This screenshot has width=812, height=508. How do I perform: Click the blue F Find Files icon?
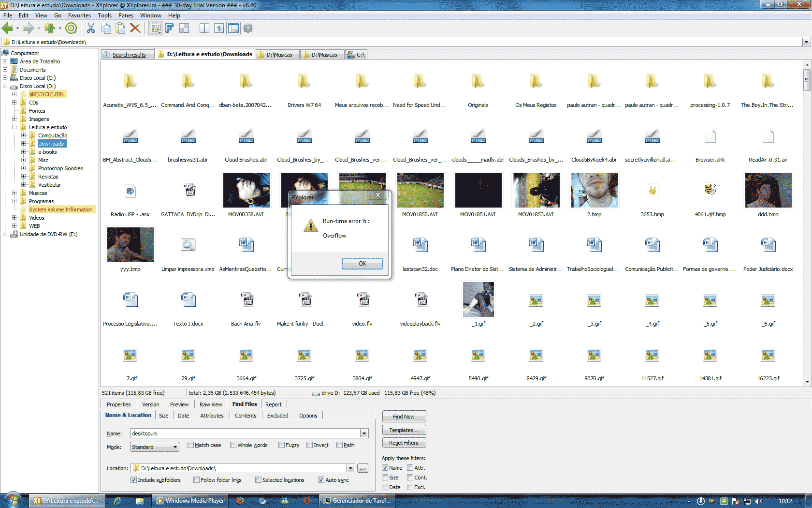click(x=169, y=29)
